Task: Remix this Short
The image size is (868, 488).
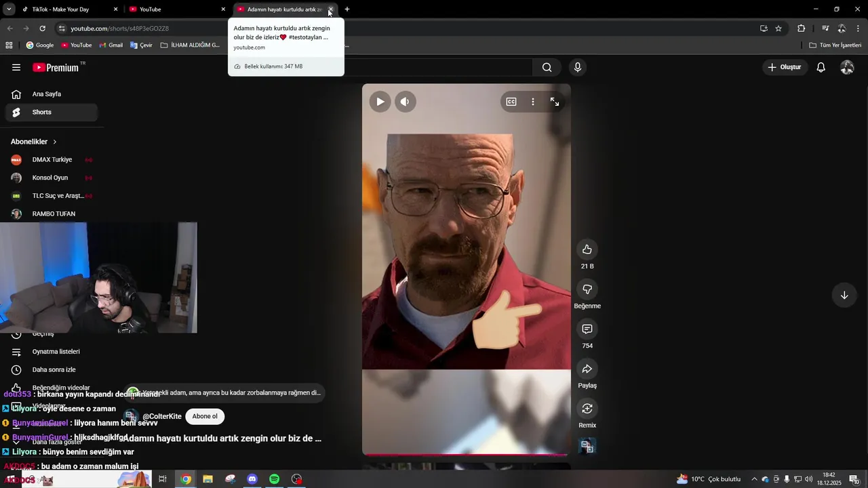Action: click(587, 409)
